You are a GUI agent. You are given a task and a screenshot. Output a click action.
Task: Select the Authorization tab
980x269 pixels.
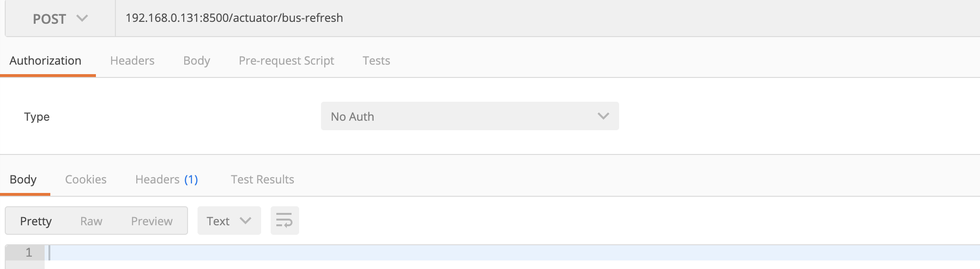click(46, 61)
